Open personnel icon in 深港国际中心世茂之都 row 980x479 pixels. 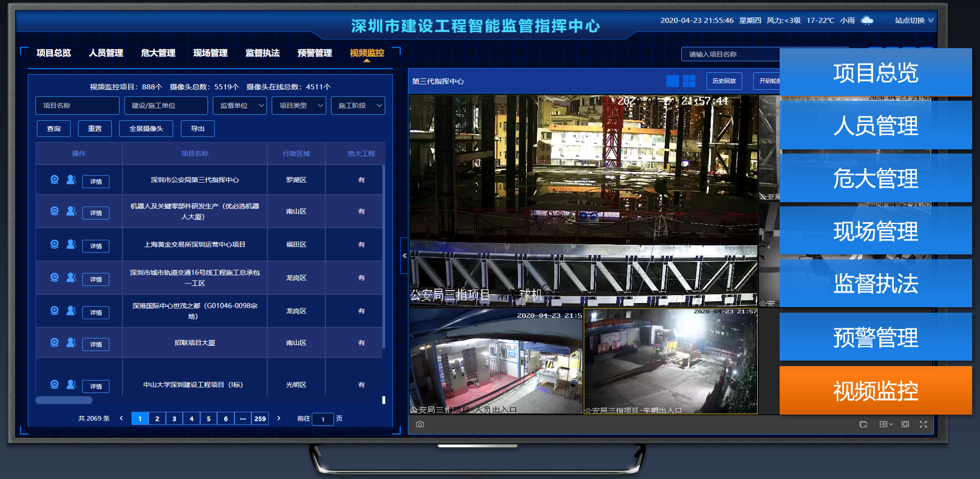(x=71, y=311)
